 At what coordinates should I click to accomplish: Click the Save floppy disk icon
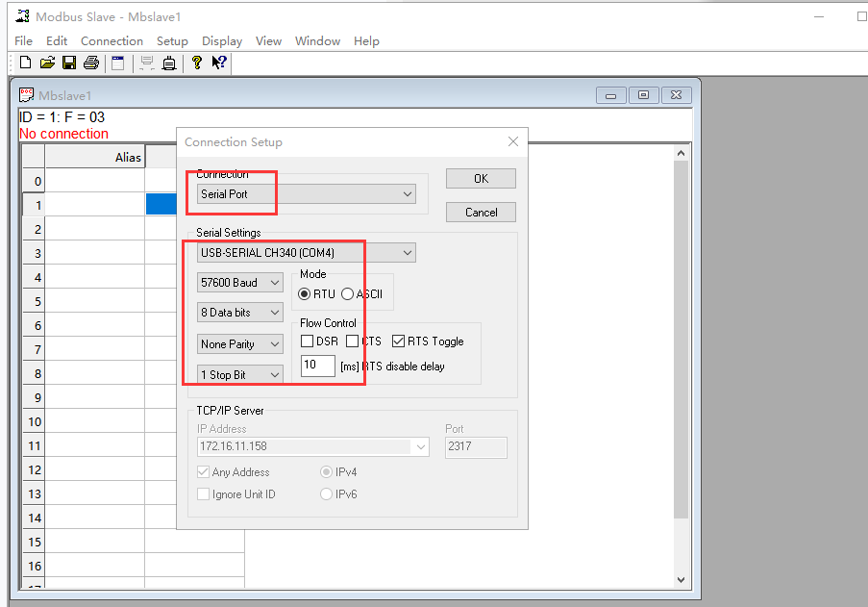pyautogui.click(x=69, y=63)
